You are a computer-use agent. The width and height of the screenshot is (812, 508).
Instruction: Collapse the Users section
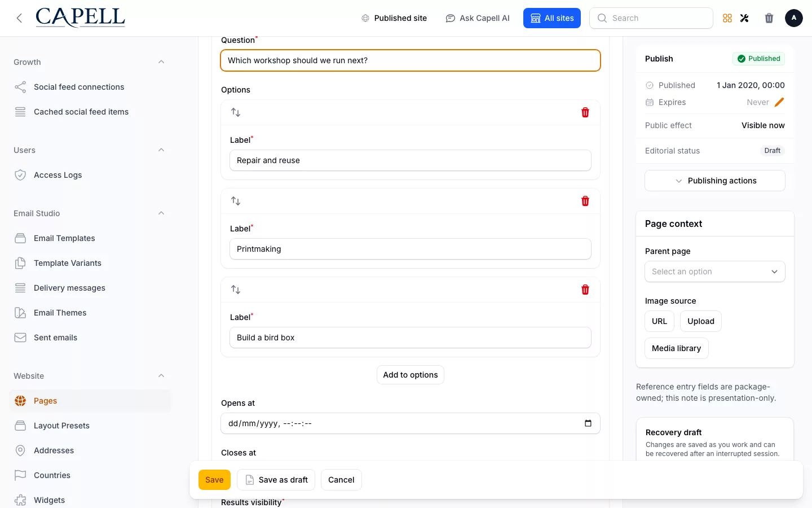coord(161,150)
